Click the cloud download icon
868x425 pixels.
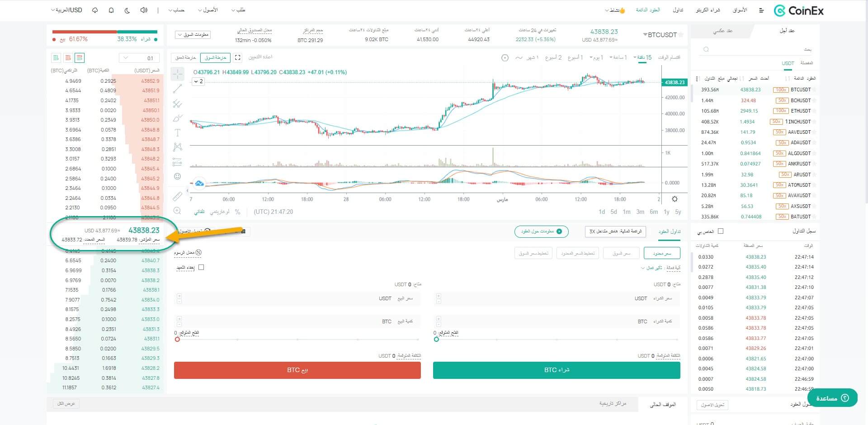[95, 10]
